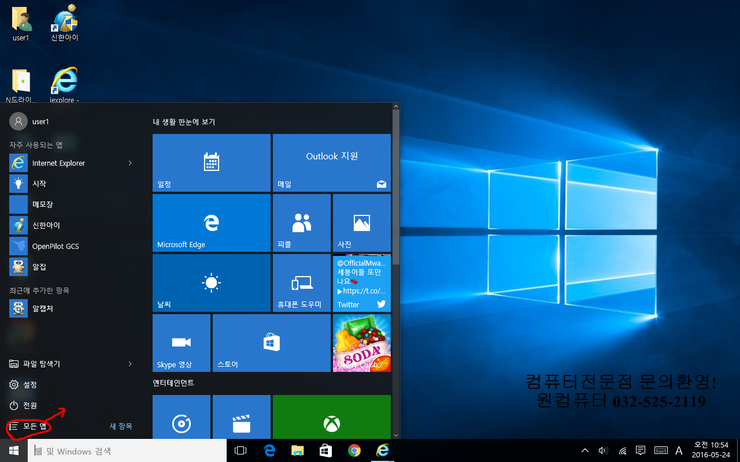Open the 사진 photos tile
The width and height of the screenshot is (740, 462).
click(x=360, y=223)
